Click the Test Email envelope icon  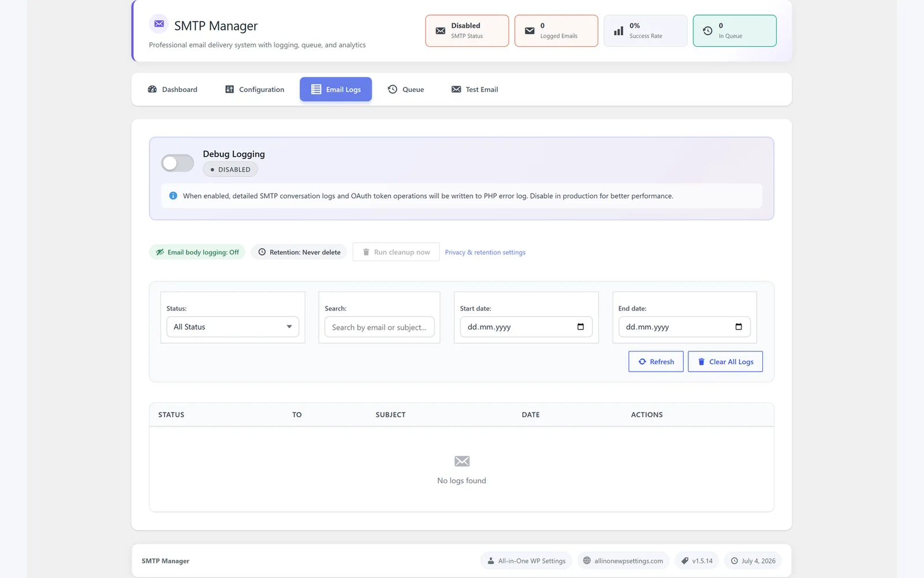click(456, 89)
